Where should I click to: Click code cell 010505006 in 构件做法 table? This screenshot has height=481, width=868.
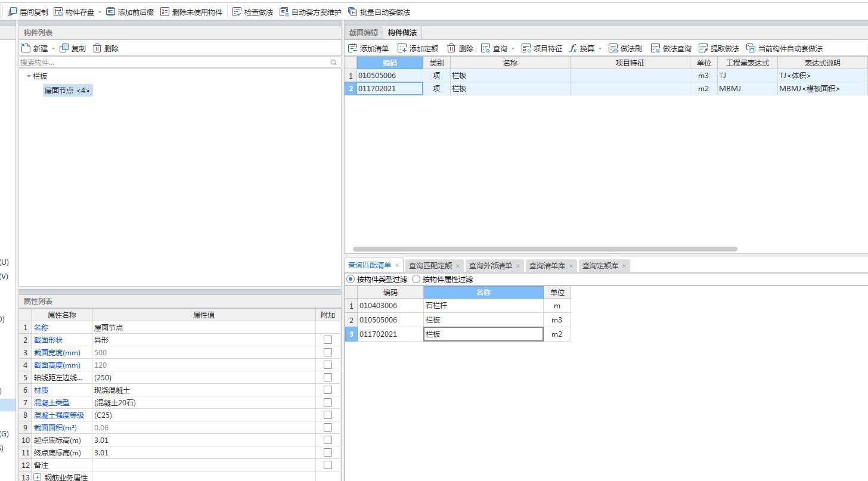pyautogui.click(x=390, y=76)
